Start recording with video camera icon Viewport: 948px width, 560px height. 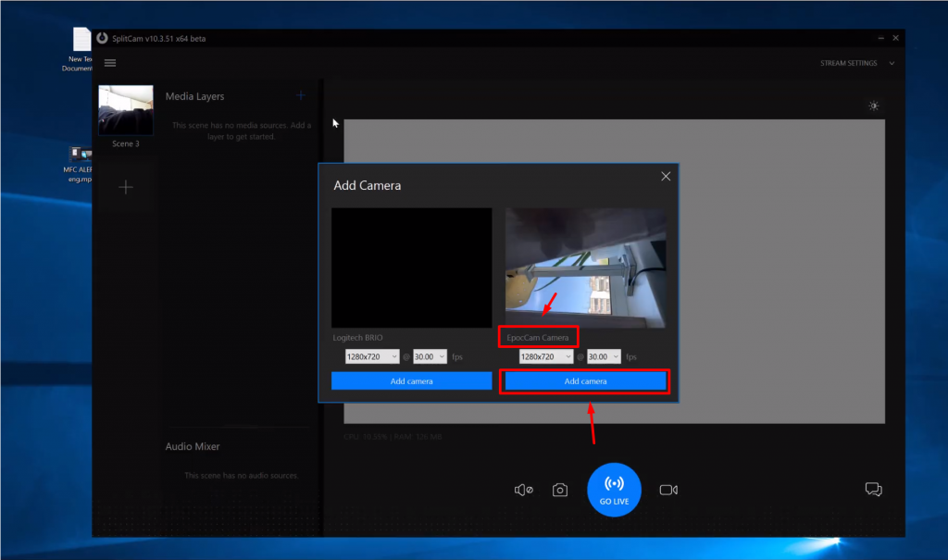pos(668,490)
